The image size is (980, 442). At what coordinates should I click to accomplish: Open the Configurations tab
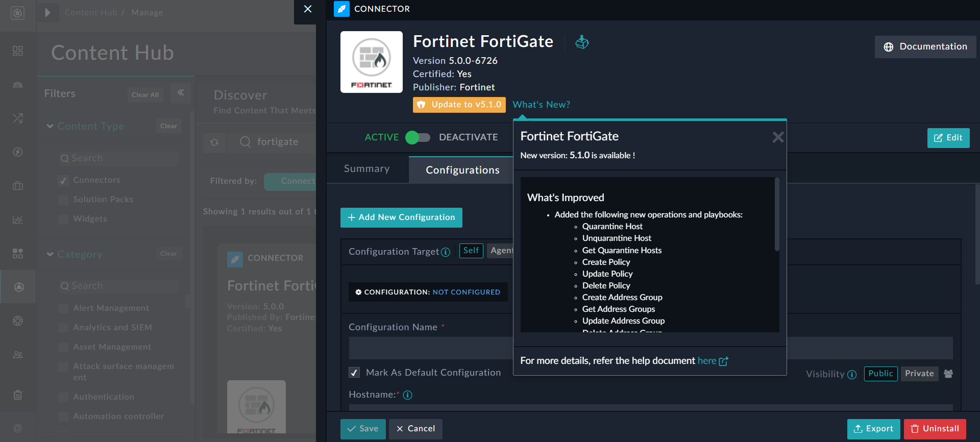(462, 170)
